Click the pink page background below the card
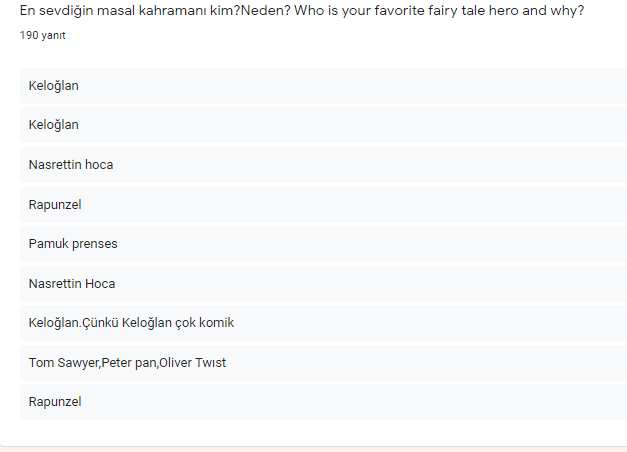This screenshot has width=627, height=452. point(313,449)
